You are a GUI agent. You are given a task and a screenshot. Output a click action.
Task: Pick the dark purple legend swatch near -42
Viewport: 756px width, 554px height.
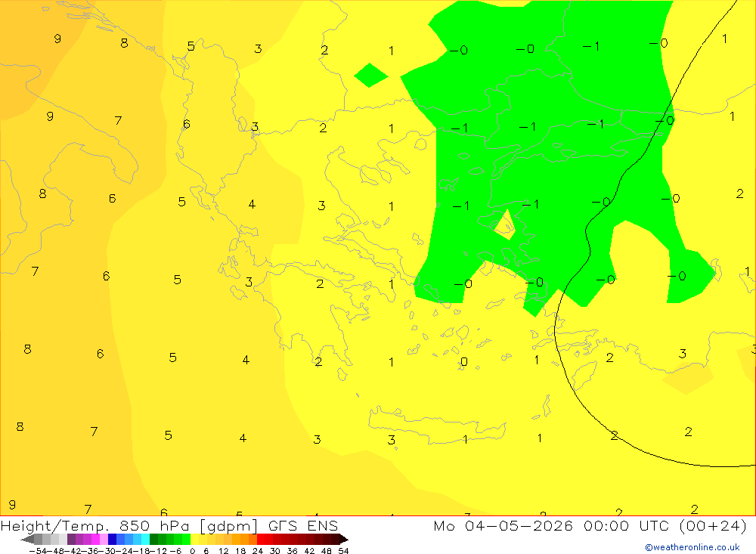[x=71, y=539]
